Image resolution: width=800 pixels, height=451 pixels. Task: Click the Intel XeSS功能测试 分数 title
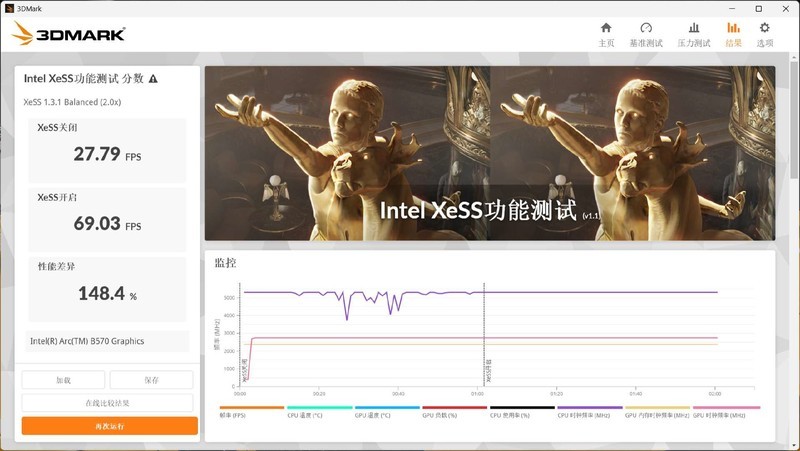[x=84, y=79]
